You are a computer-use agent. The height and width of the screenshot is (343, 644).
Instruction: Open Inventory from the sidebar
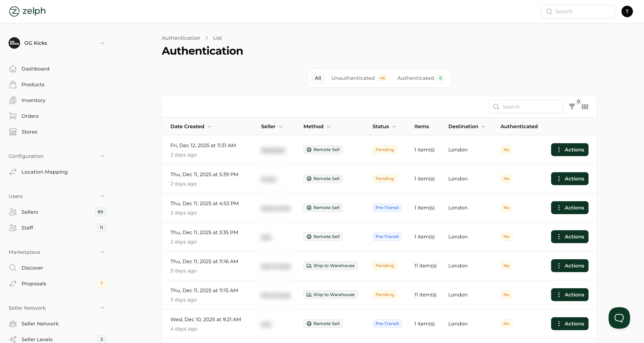(13, 100)
